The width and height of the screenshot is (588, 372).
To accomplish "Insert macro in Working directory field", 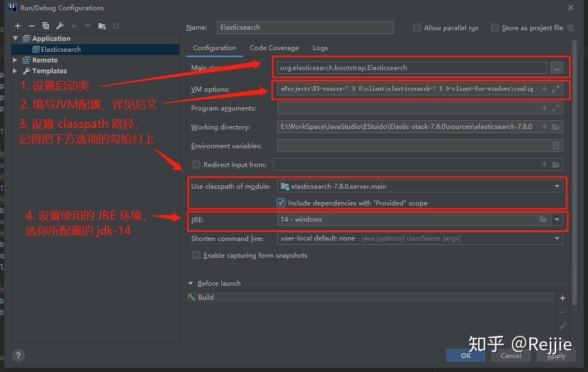I will 544,127.
